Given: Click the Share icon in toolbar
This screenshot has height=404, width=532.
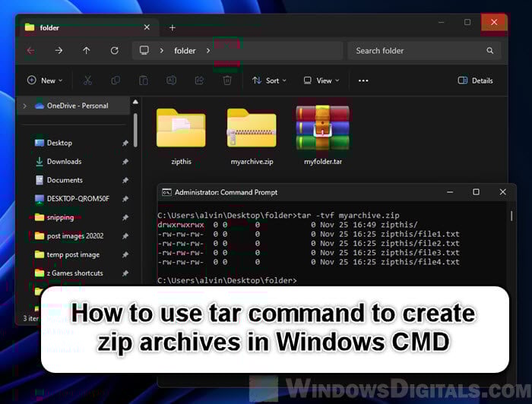Looking at the screenshot, I should coord(199,80).
